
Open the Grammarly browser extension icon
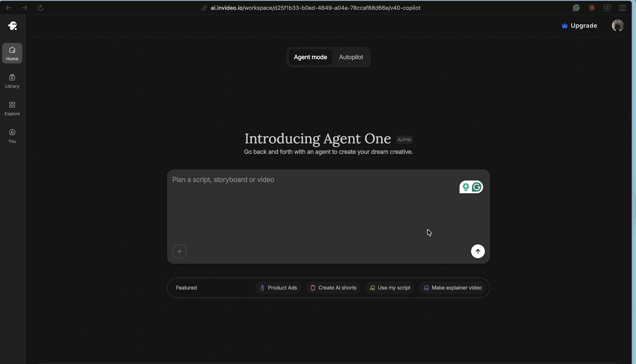point(576,8)
